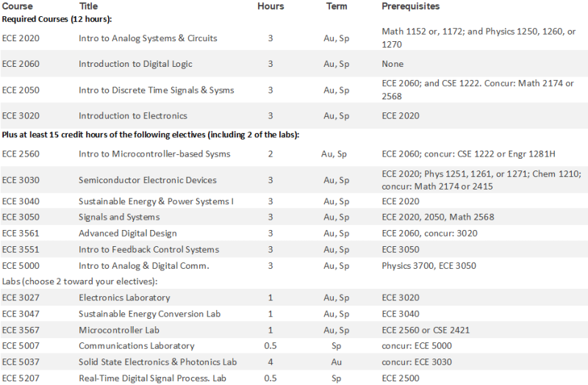Click prerequisites beginning 'ECE 2020; Phys 1251'

(481, 180)
